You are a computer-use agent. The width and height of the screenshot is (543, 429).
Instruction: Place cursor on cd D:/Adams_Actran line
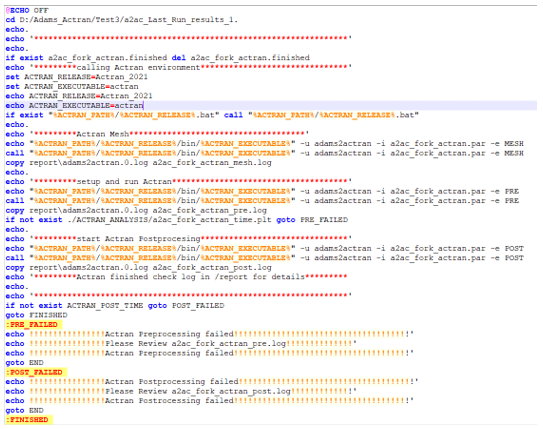[122, 20]
